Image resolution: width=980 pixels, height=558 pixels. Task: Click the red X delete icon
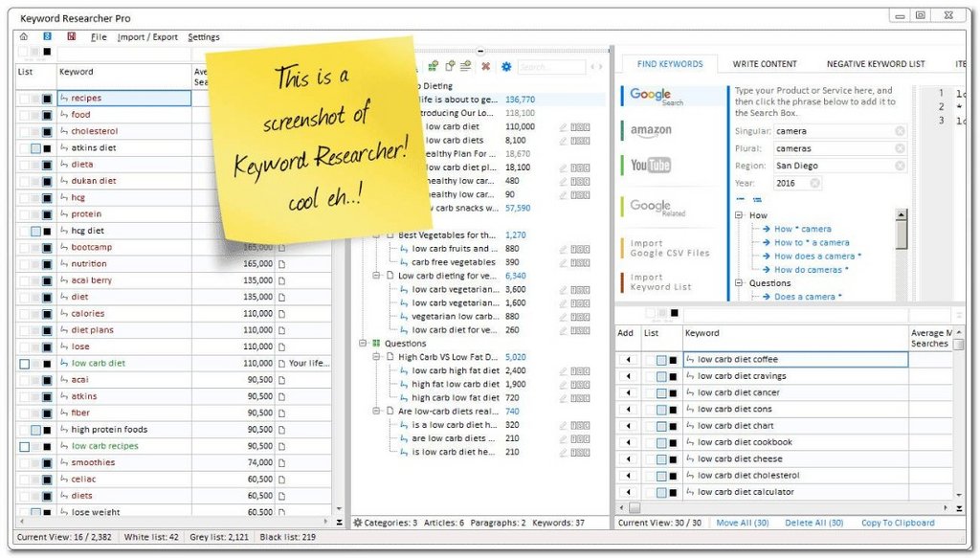[485, 66]
